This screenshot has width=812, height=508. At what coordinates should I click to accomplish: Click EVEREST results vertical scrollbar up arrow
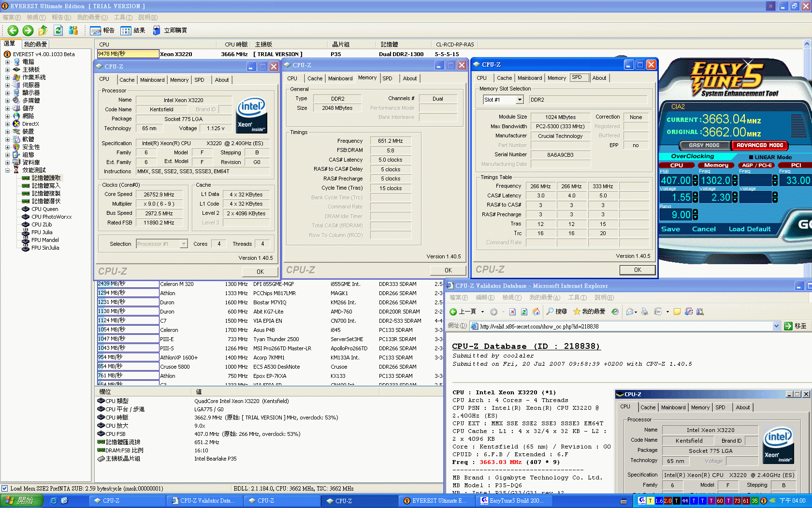pyautogui.click(x=807, y=44)
